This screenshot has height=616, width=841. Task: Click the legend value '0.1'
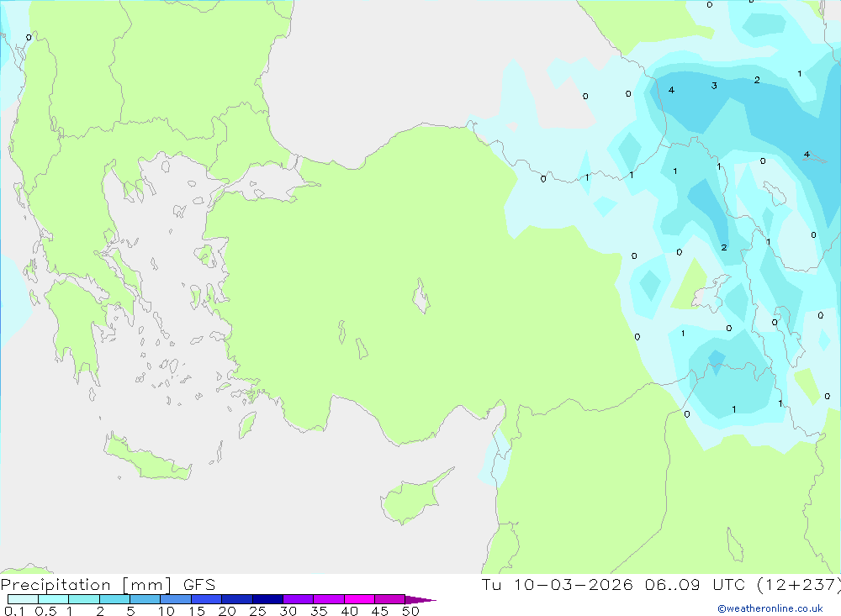pos(14,611)
